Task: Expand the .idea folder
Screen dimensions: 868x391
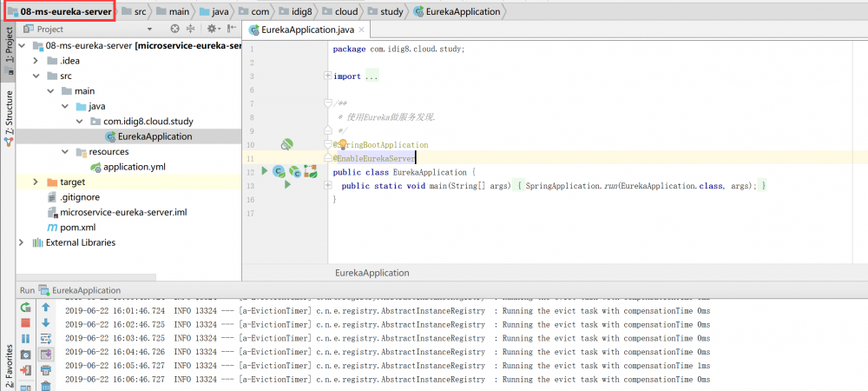Action: [36, 61]
